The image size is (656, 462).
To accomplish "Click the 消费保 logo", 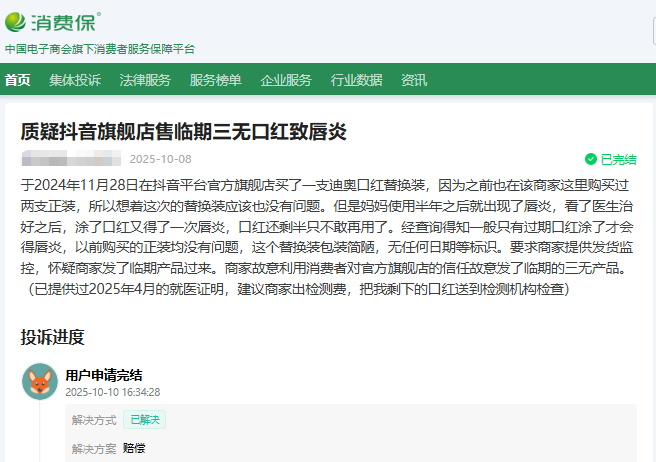I will pos(52,21).
